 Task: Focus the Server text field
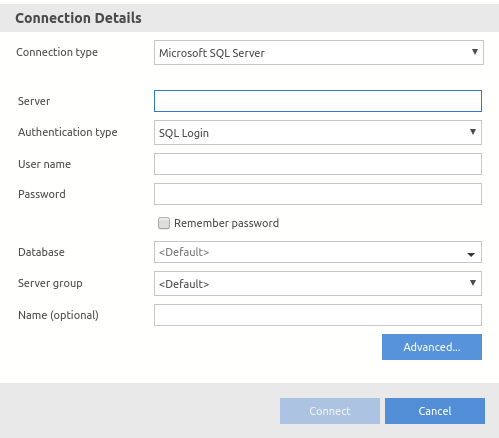coord(318,101)
